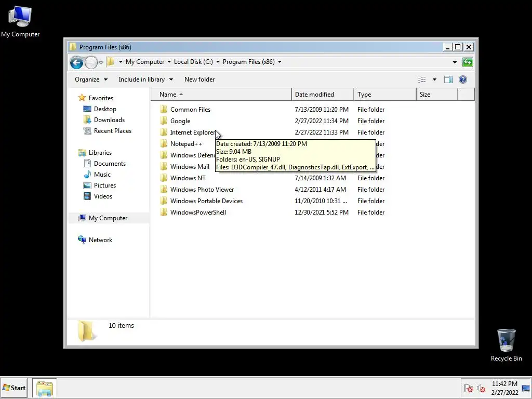Click the Google folder name
Screen dimensions: 532x399
point(180,121)
